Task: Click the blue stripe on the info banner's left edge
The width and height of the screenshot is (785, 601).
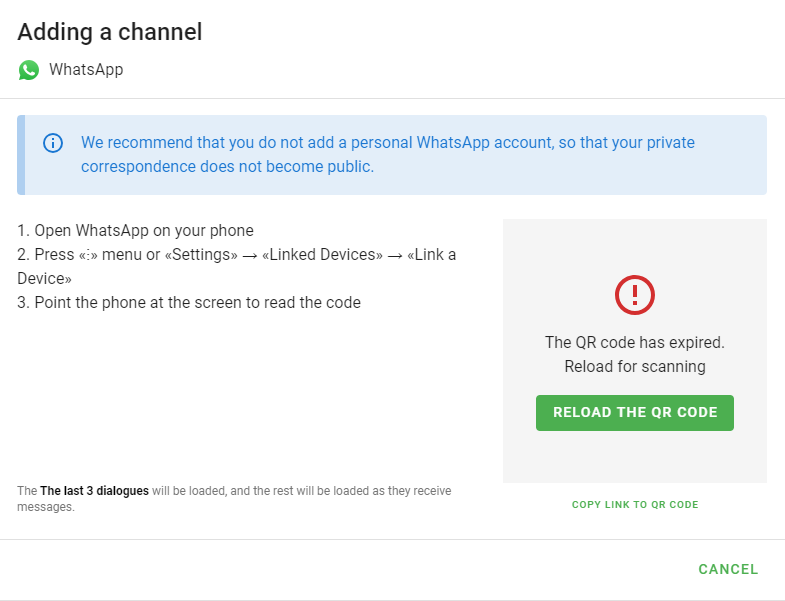Action: [21, 155]
